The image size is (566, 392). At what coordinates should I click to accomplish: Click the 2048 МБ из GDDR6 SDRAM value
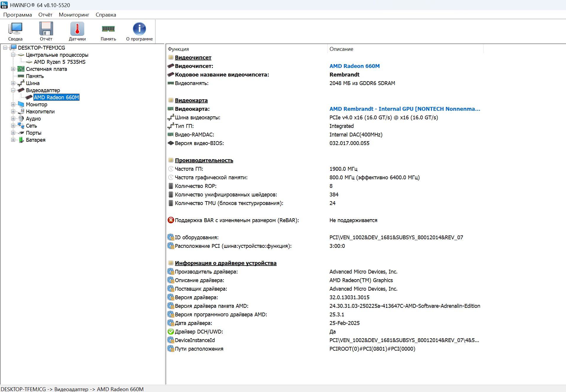tap(362, 83)
